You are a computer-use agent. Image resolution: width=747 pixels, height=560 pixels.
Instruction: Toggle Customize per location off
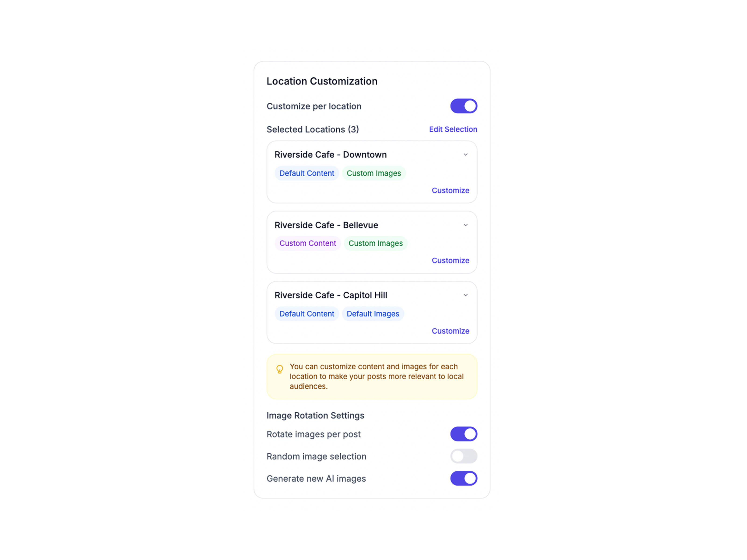click(x=463, y=106)
